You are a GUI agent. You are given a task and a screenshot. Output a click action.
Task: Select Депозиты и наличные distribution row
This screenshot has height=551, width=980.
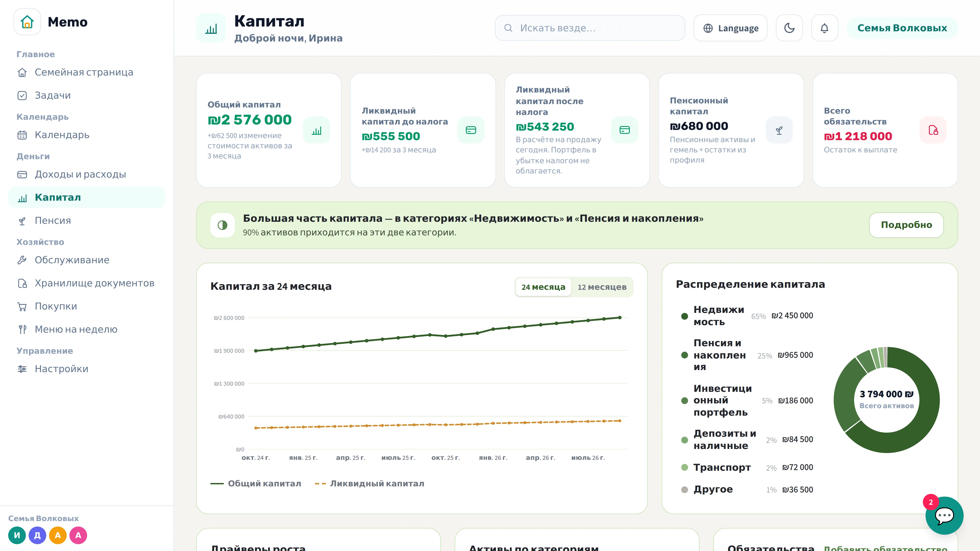[x=747, y=440]
